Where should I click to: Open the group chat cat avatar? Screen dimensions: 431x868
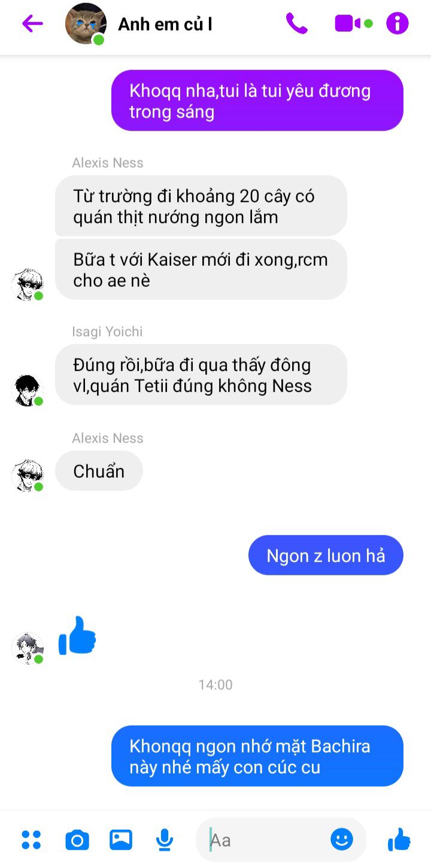[x=86, y=24]
